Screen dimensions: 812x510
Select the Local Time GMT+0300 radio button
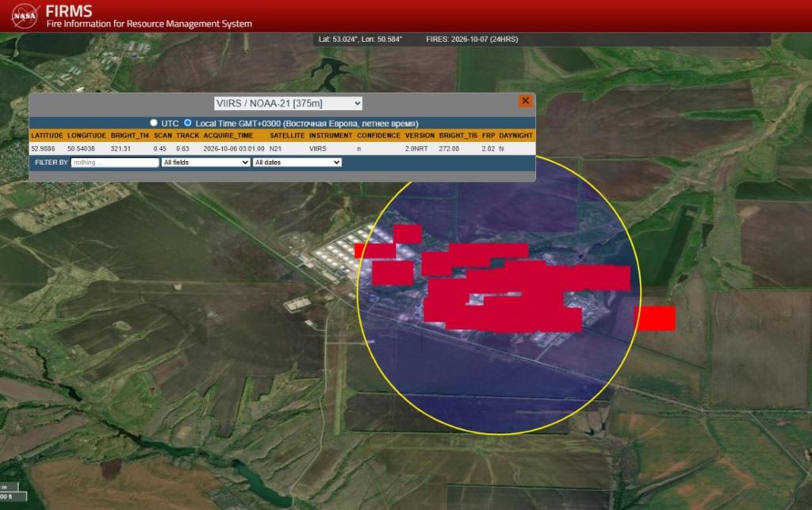coord(187,123)
